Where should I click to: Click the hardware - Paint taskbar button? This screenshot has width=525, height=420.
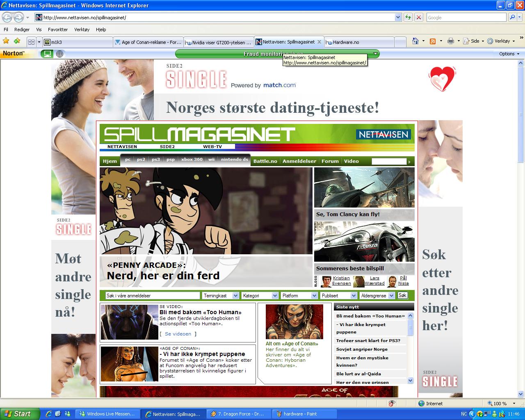pos(304,414)
